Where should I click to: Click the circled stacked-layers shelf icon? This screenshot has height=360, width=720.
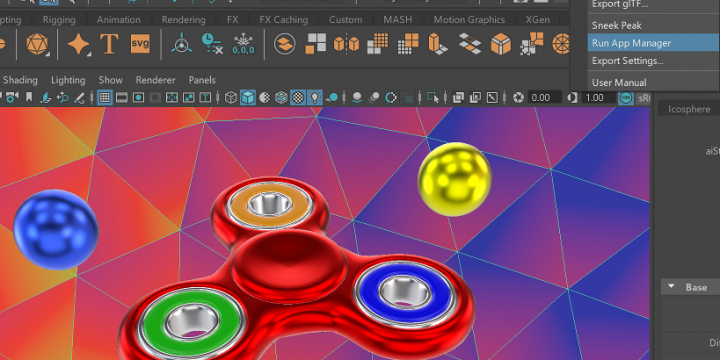285,44
